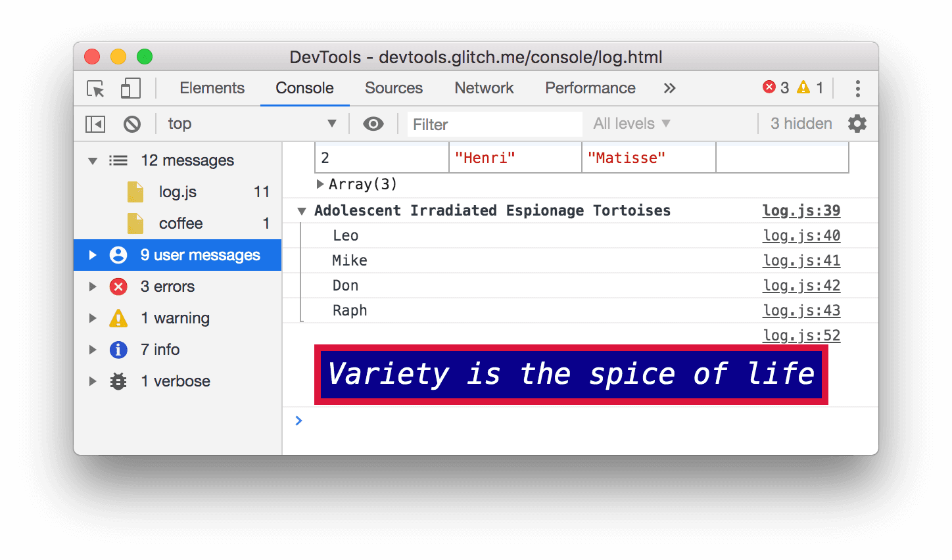Viewport: 952px width, 560px height.
Task: Select the inspect element tool
Action: [x=95, y=88]
